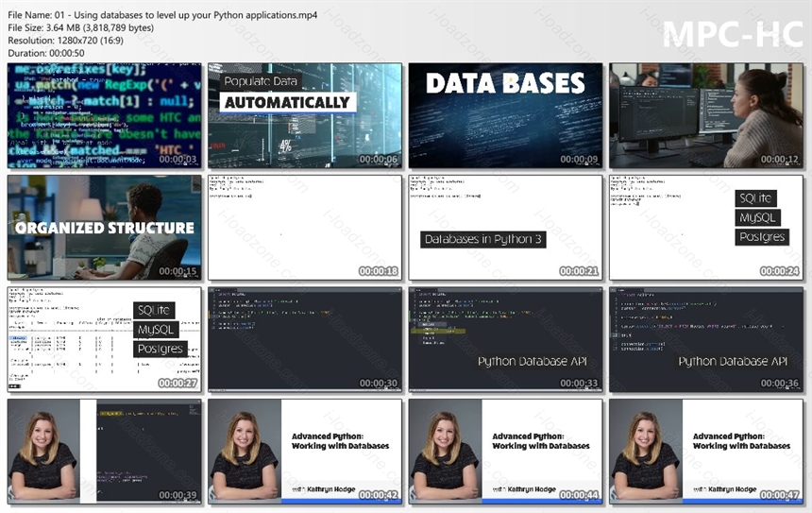Click the File Name line with the mp4 title
This screenshot has height=513, width=812.
tap(162, 15)
